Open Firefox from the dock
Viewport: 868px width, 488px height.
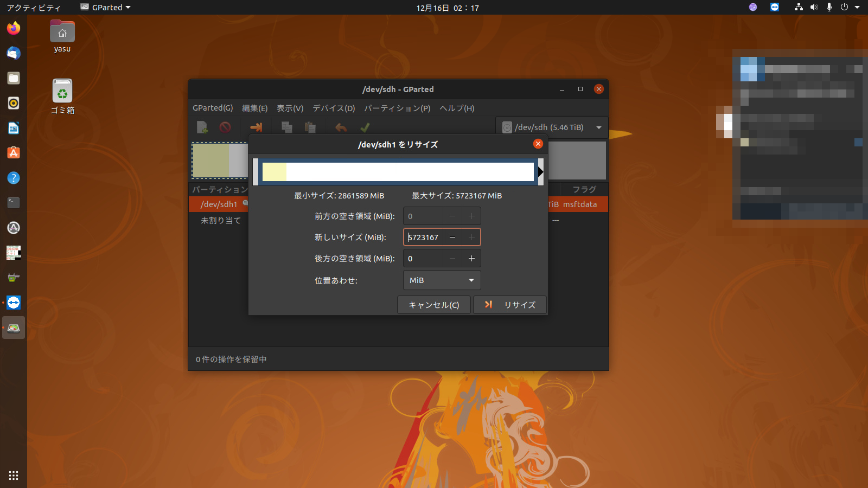[14, 28]
